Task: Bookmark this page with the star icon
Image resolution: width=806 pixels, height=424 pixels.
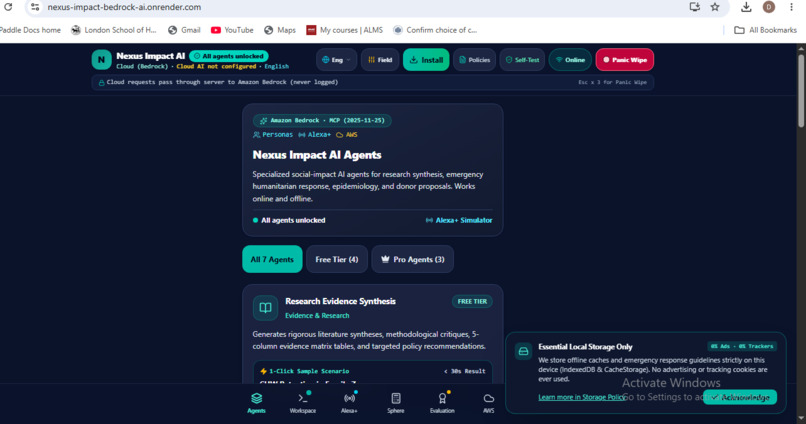Action: [715, 7]
